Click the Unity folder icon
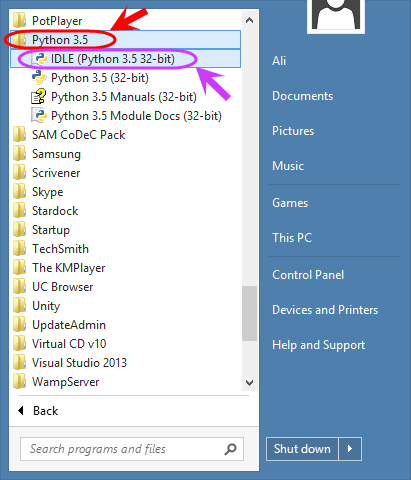Screen dimensions: 411x480 [19, 306]
